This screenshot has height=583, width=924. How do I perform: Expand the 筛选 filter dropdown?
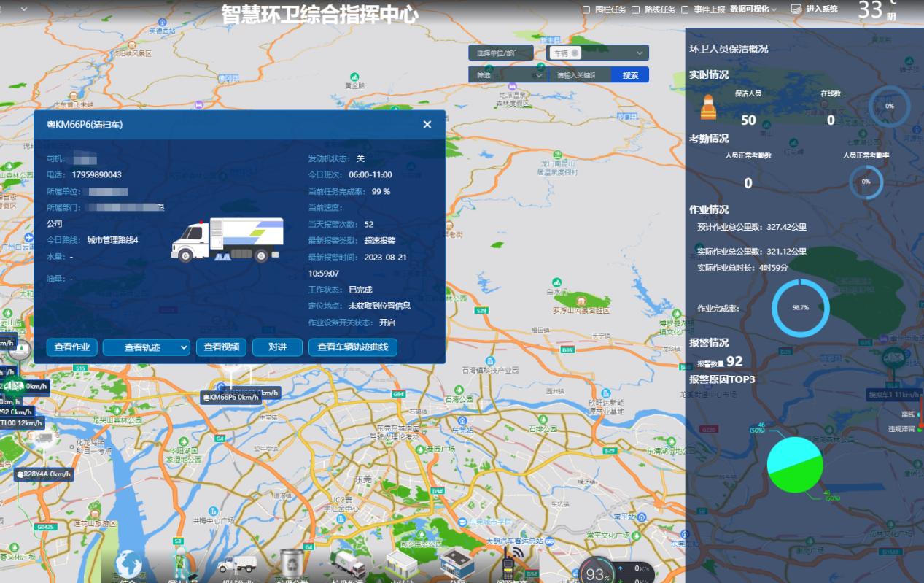click(507, 75)
